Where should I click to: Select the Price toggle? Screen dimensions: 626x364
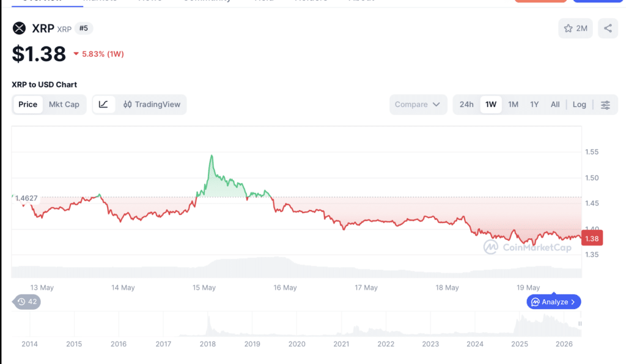tap(28, 104)
